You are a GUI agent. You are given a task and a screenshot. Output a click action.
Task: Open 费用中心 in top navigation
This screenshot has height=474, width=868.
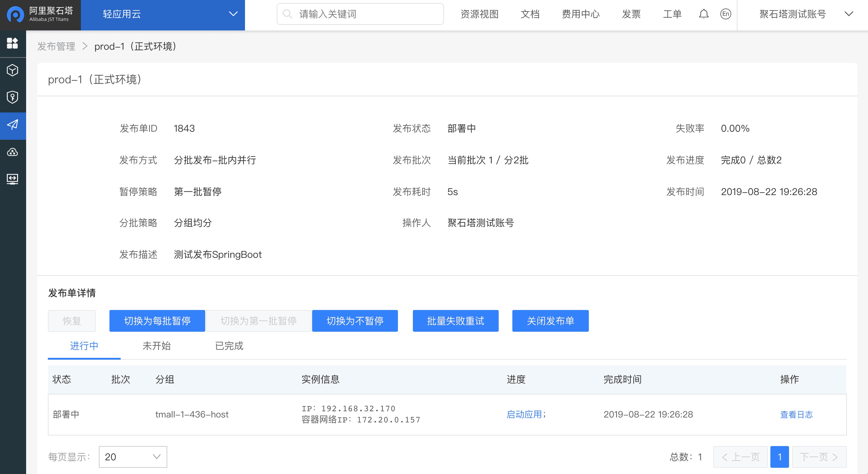pos(580,14)
